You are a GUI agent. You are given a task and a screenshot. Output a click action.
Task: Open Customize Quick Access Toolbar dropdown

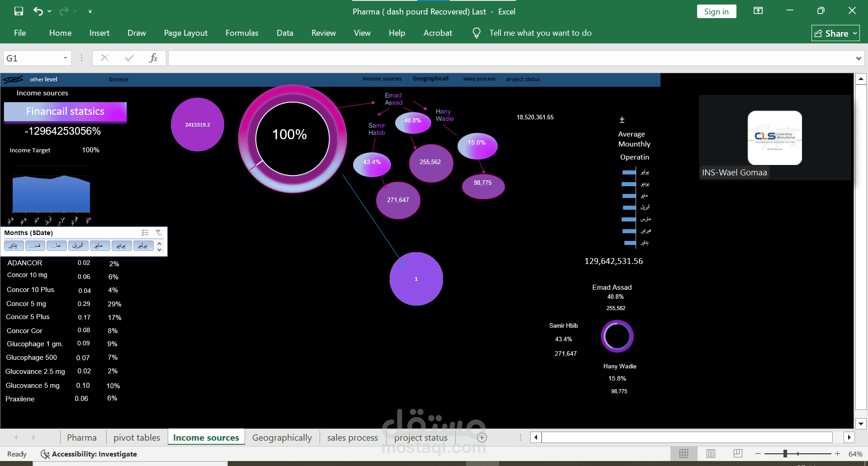[90, 11]
